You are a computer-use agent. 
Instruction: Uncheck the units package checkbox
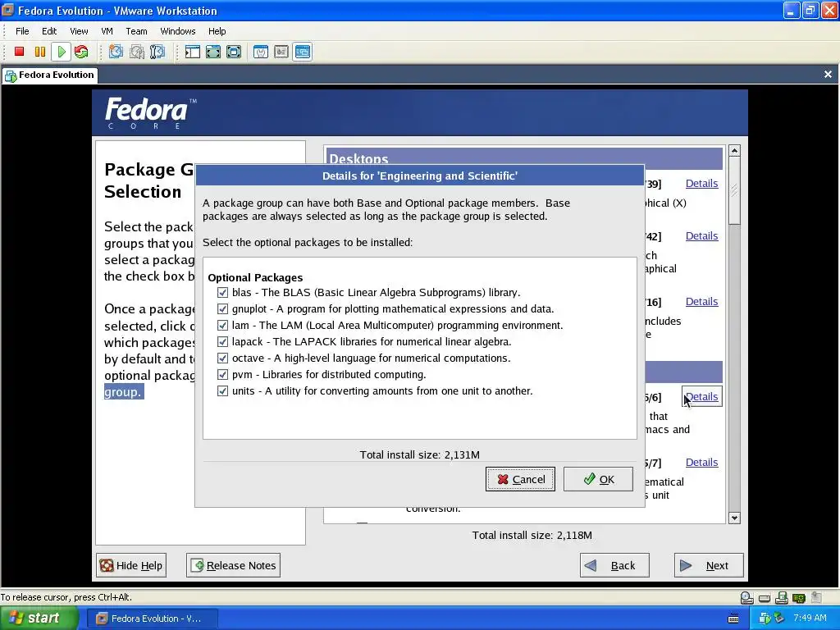point(222,391)
